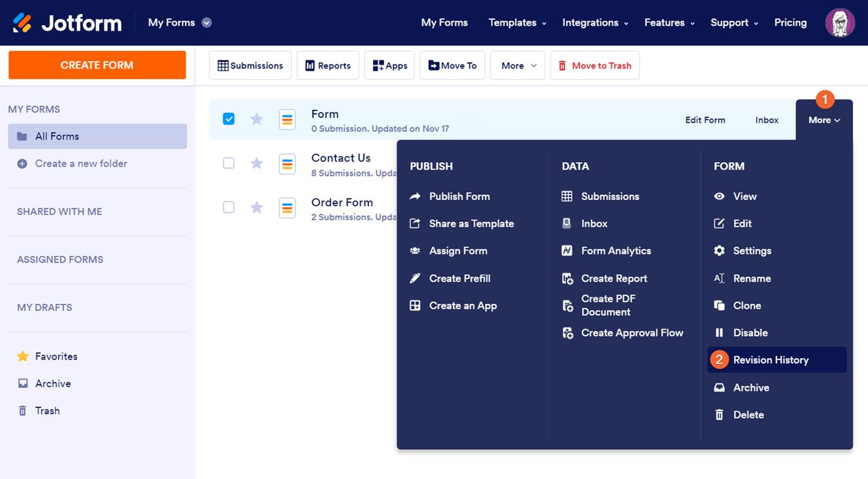The width and height of the screenshot is (868, 479).
Task: Choose Publish Form from menu
Action: (x=459, y=196)
